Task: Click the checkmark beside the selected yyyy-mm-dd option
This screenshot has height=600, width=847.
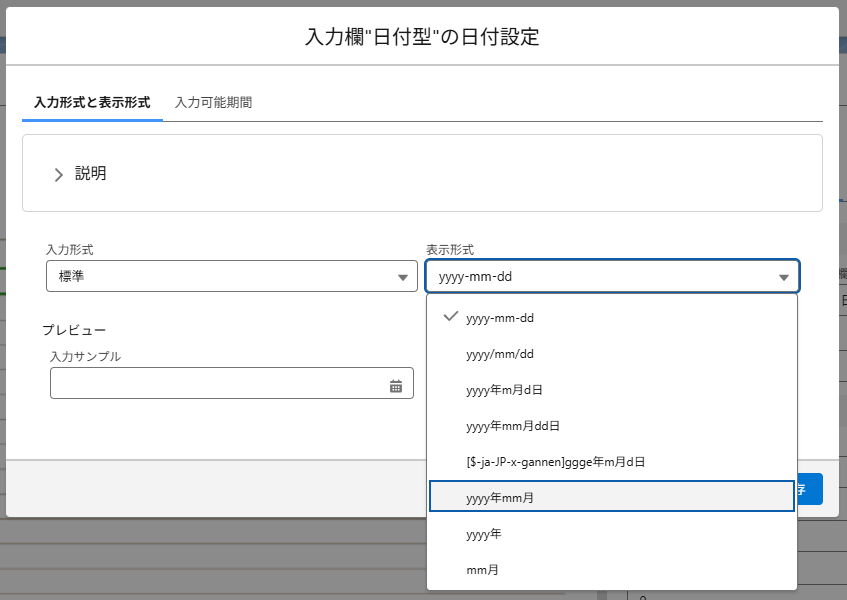Action: coord(450,316)
